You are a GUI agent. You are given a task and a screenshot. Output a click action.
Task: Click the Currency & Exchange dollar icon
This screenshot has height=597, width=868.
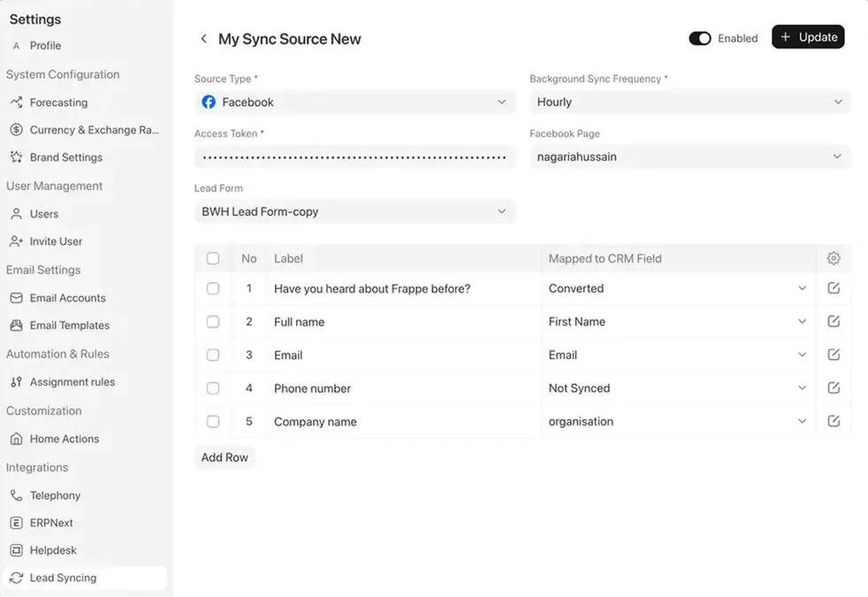click(x=16, y=130)
